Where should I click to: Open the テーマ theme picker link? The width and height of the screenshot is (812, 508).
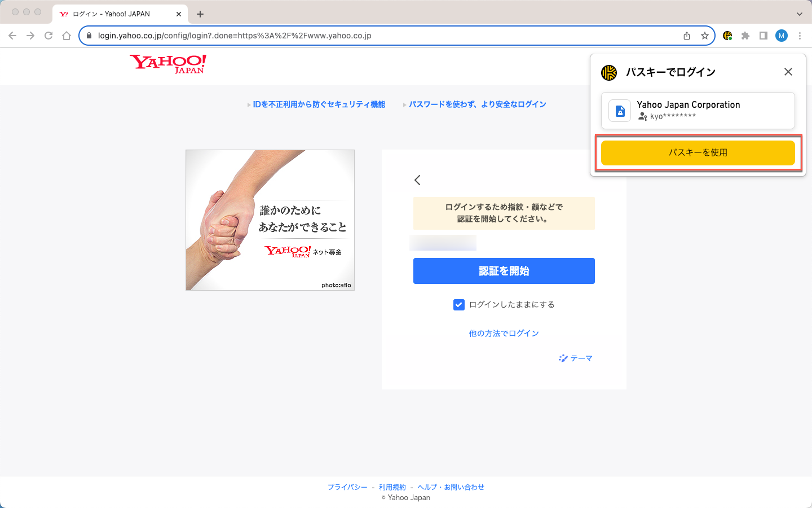[576, 358]
